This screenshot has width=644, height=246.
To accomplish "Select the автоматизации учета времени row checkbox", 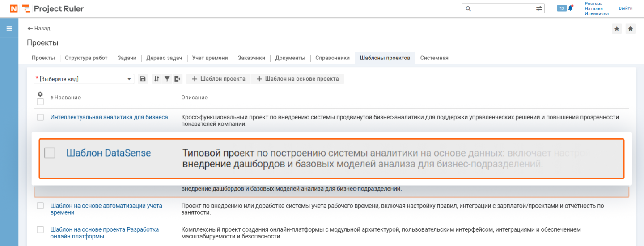I will (x=40, y=206).
